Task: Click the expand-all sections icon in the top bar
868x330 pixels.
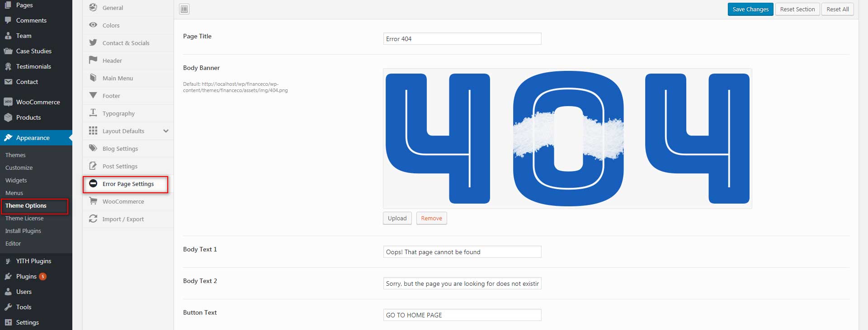Action: pyautogui.click(x=184, y=9)
